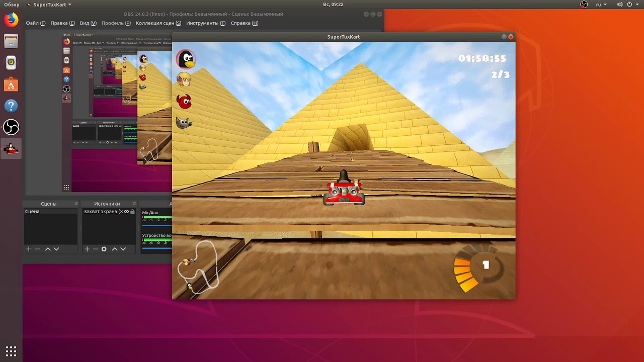The height and width of the screenshot is (362, 644).
Task: Move the scene up in the Сцены panel
Action: (48, 249)
